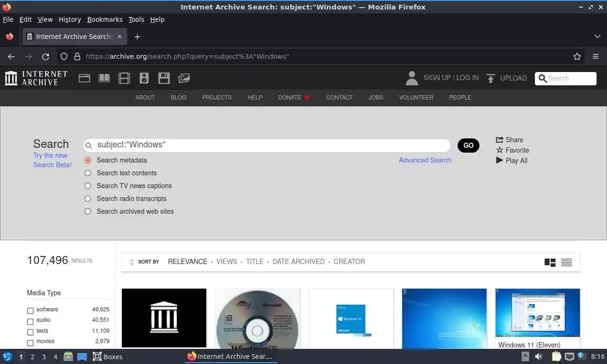Check the texts media type filter
This screenshot has width=607, height=364.
tap(30, 332)
